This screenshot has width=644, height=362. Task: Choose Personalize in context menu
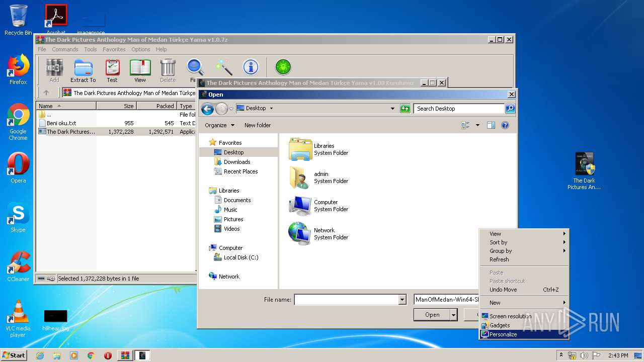point(524,334)
